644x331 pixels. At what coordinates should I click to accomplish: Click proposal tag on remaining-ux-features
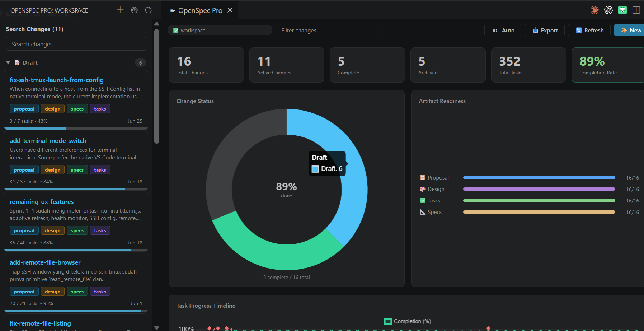24,230
